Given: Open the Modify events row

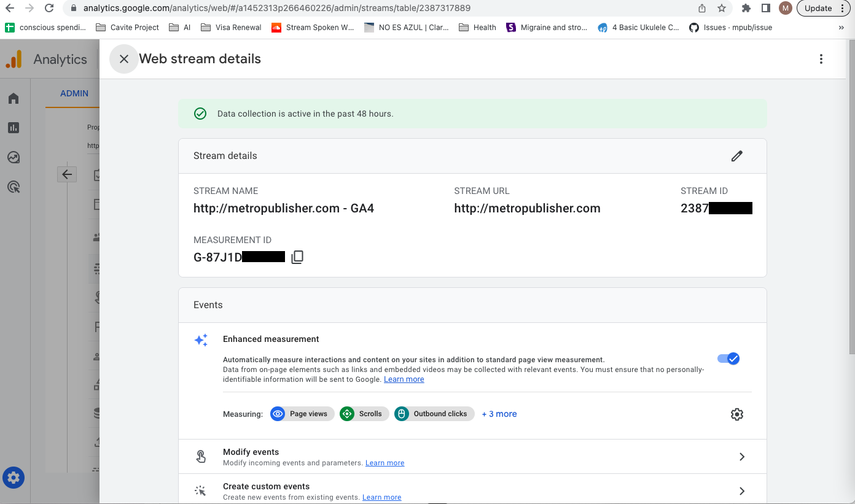Looking at the screenshot, I should [x=472, y=457].
